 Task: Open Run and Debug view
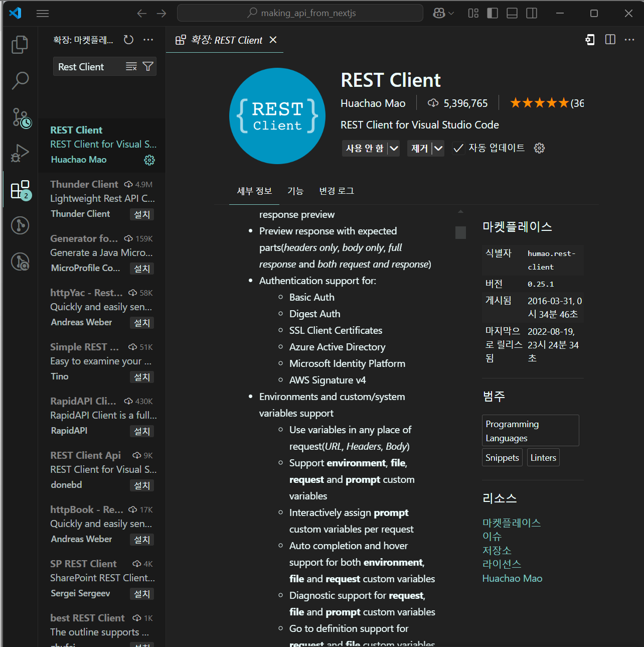(20, 153)
